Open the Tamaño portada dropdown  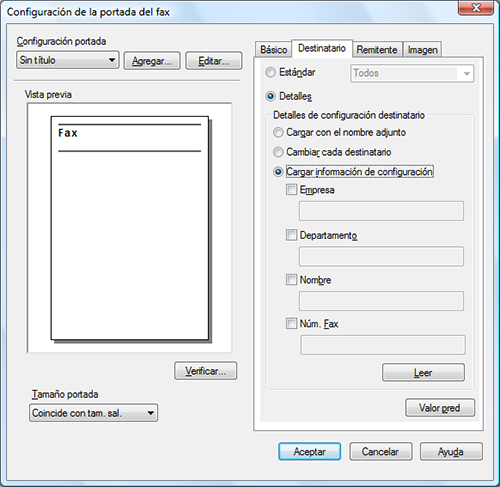pyautogui.click(x=93, y=413)
